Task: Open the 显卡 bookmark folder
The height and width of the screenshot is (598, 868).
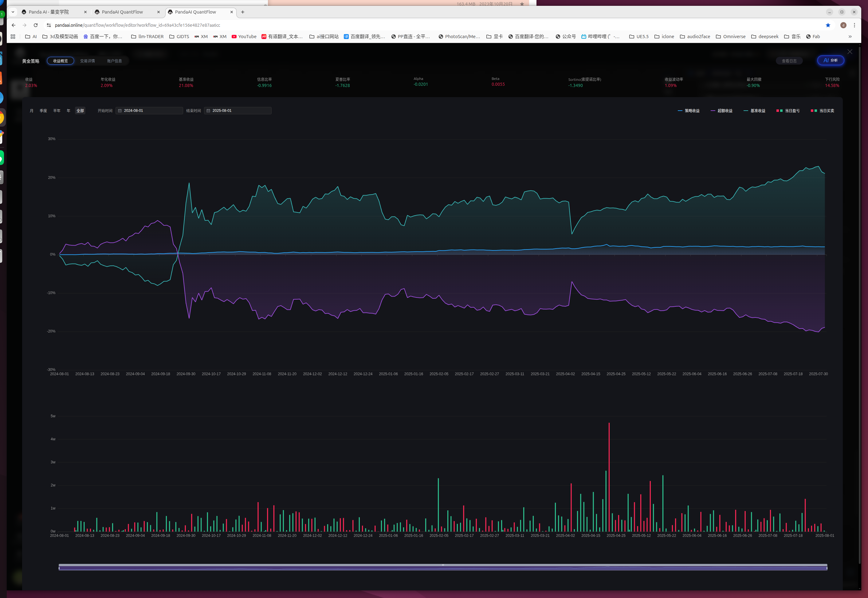Action: coord(494,36)
